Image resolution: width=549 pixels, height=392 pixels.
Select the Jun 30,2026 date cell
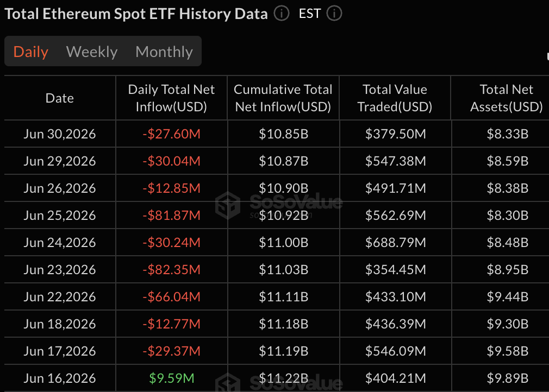(x=60, y=134)
